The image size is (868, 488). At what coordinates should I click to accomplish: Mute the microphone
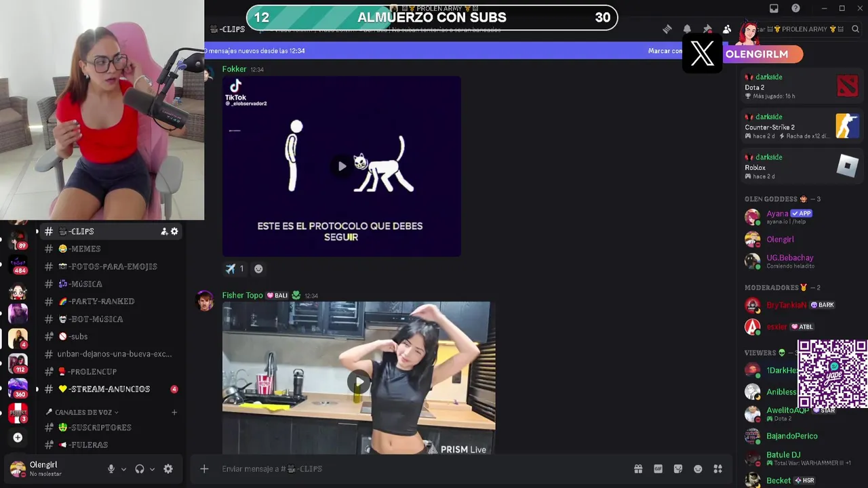click(111, 469)
